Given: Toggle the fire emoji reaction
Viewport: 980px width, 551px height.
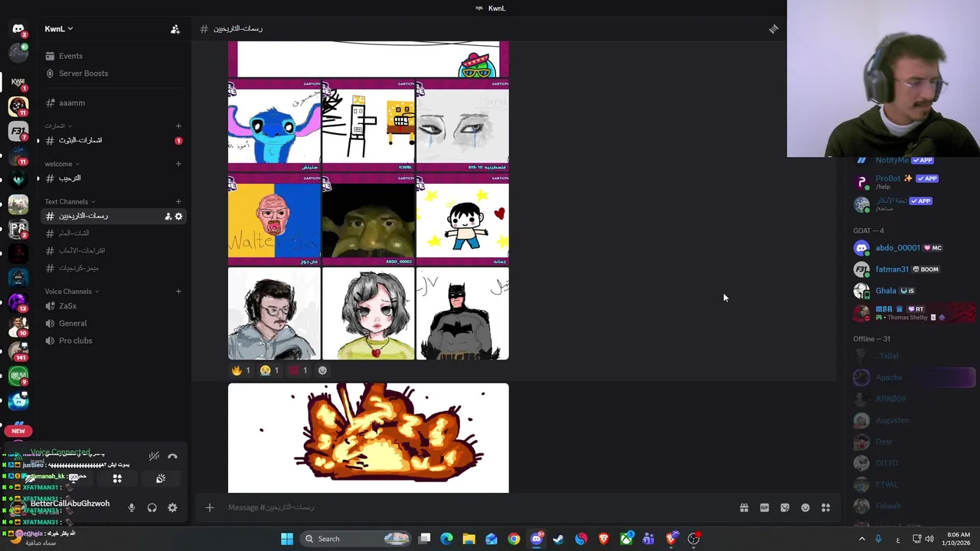Looking at the screenshot, I should pyautogui.click(x=241, y=370).
